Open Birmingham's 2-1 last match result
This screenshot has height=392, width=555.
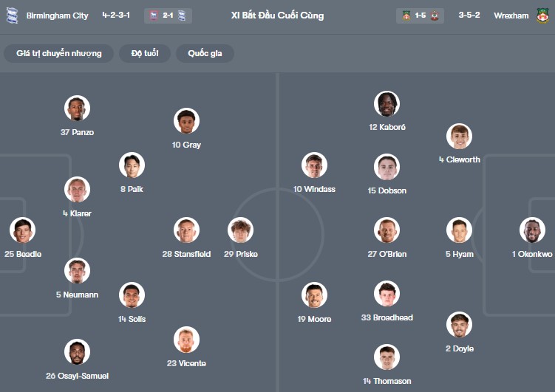pos(168,16)
